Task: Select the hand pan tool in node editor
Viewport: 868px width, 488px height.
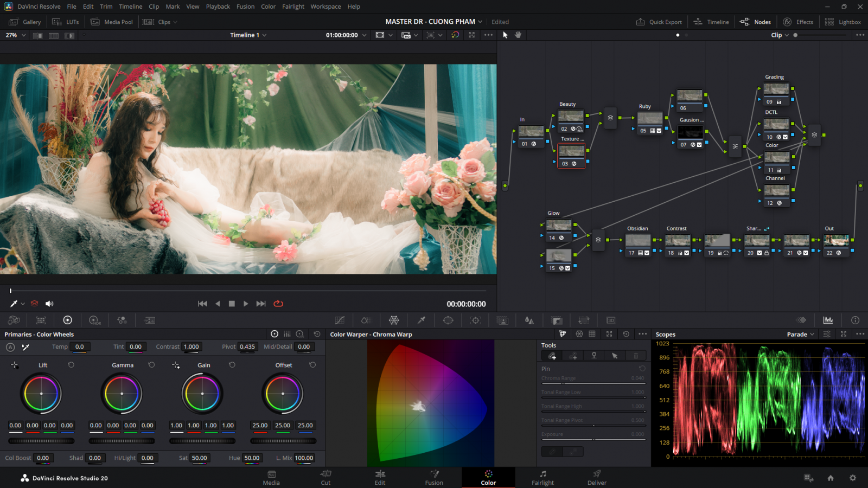Action: click(x=518, y=35)
